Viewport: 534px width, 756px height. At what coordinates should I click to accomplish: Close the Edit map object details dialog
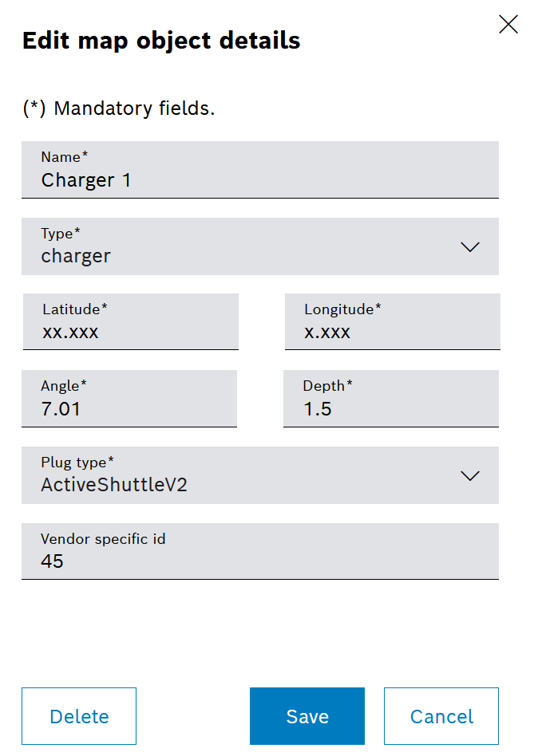pyautogui.click(x=508, y=24)
